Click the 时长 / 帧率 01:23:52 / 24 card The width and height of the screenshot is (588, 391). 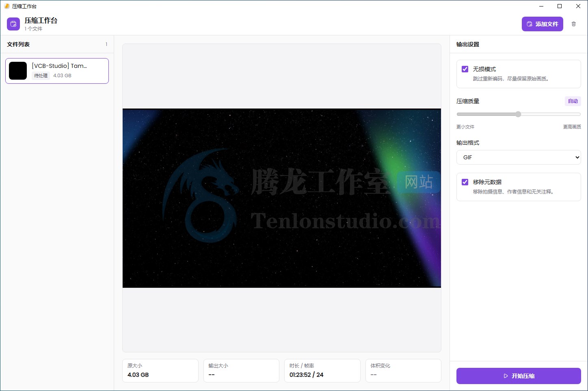(x=322, y=371)
